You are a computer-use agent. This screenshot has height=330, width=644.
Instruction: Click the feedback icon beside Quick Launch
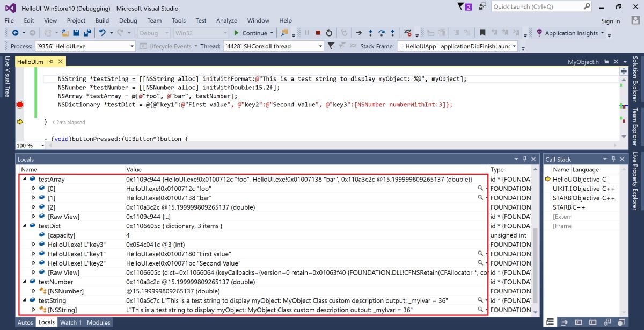(483, 6)
